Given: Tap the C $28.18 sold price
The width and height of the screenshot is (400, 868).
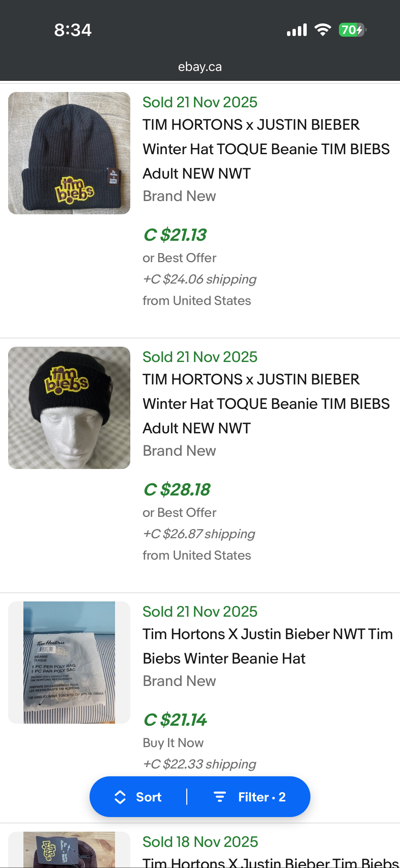Looking at the screenshot, I should (x=177, y=490).
